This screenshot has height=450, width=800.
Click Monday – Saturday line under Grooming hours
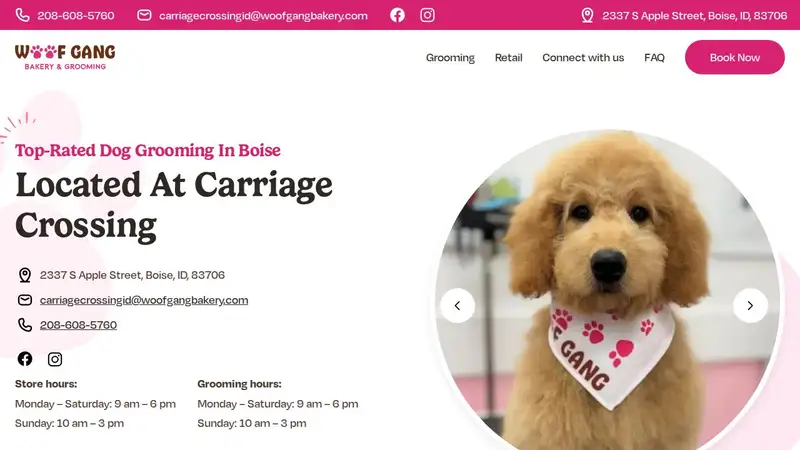[278, 404]
